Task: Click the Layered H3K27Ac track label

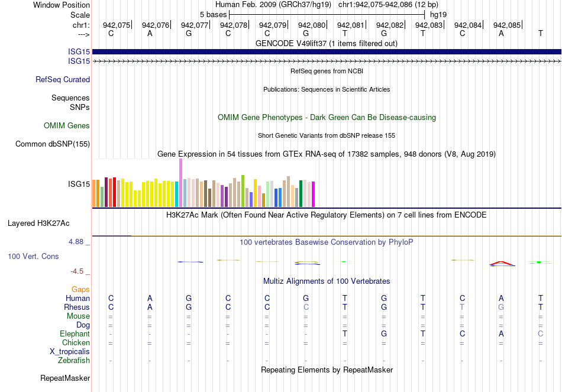Action: click(38, 223)
